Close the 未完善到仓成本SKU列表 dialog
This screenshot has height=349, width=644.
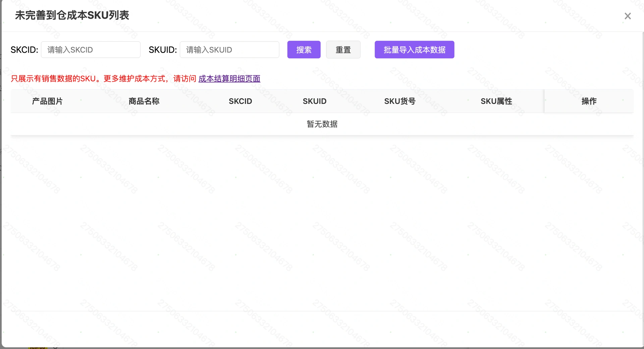click(628, 16)
